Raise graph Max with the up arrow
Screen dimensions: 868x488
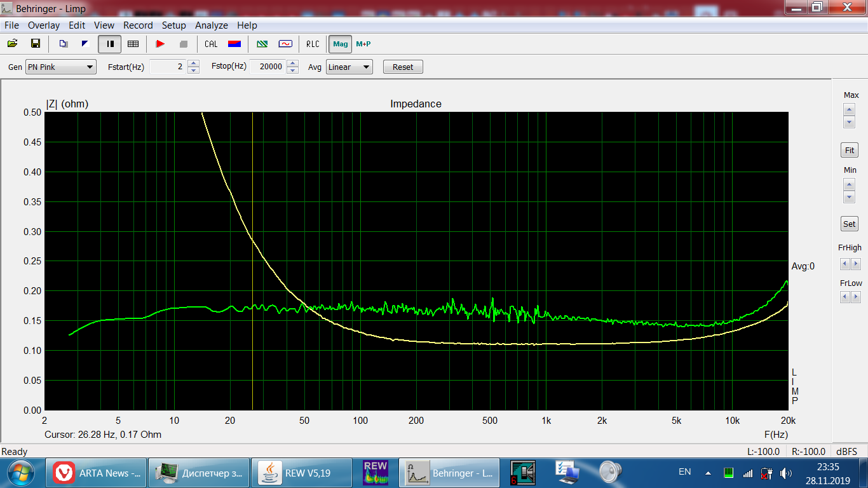(849, 109)
